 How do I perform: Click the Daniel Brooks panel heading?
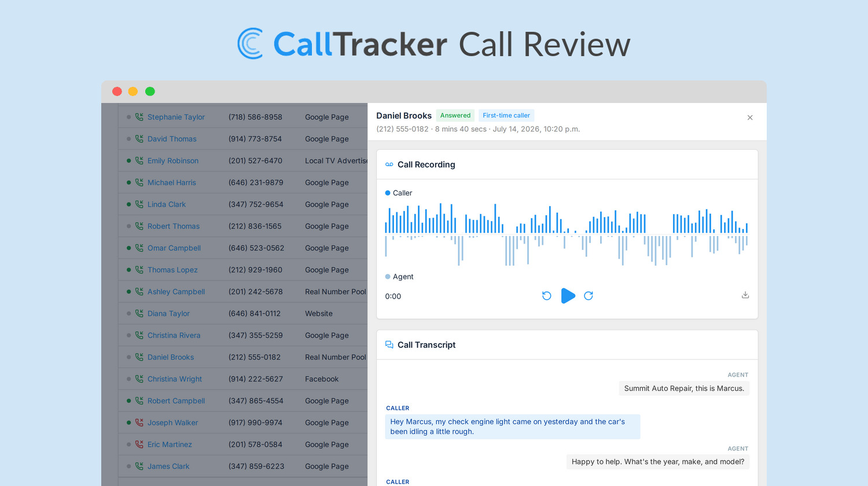404,116
